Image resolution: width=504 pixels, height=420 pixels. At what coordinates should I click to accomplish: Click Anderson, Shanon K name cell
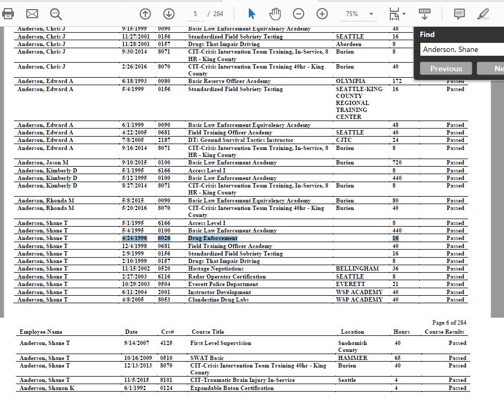point(47,388)
